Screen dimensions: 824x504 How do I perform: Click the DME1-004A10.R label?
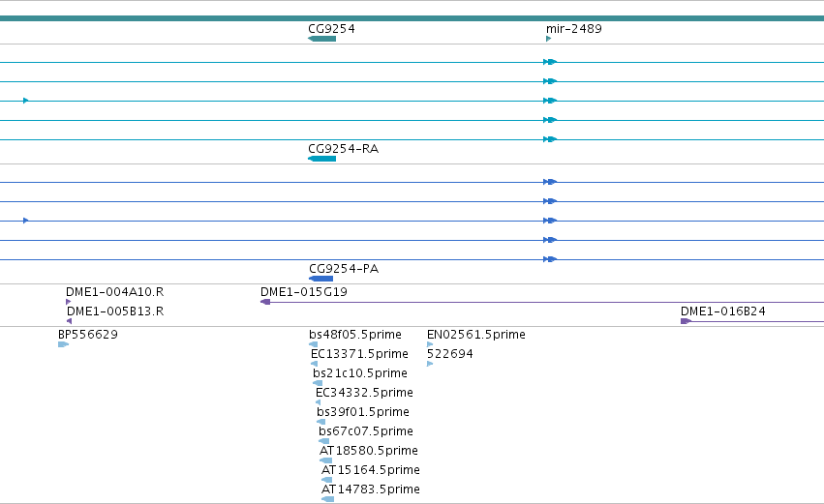pyautogui.click(x=114, y=292)
